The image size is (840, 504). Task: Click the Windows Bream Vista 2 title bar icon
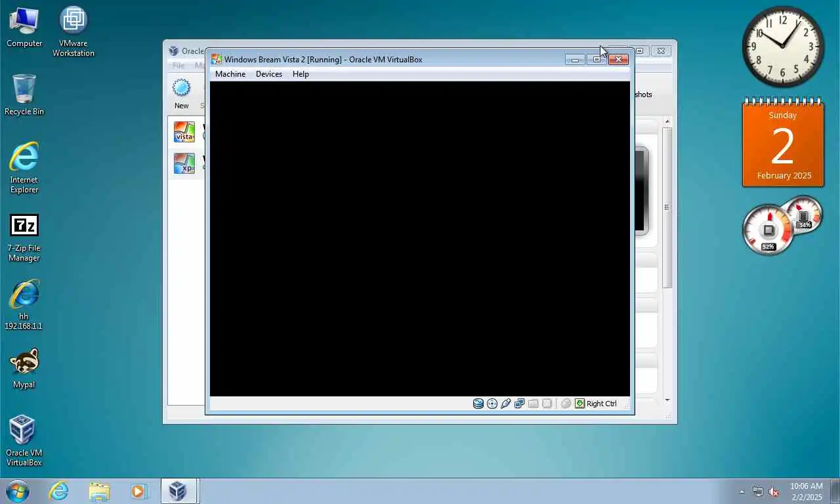coord(217,59)
